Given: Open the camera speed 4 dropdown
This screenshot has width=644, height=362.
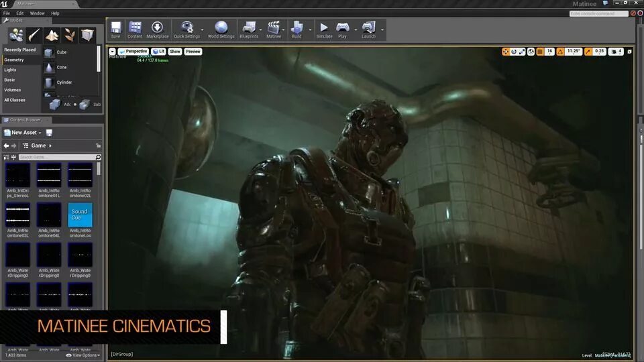Looking at the screenshot, I should click(616, 52).
